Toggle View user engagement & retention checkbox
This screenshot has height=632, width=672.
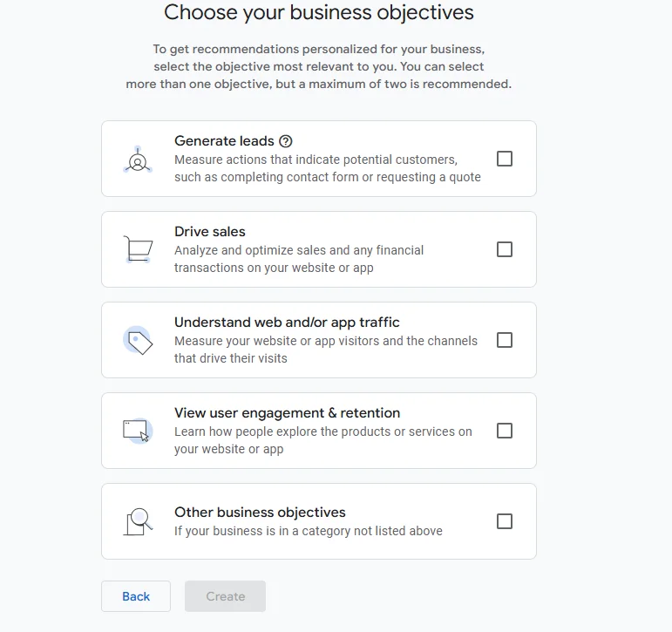[x=505, y=431]
